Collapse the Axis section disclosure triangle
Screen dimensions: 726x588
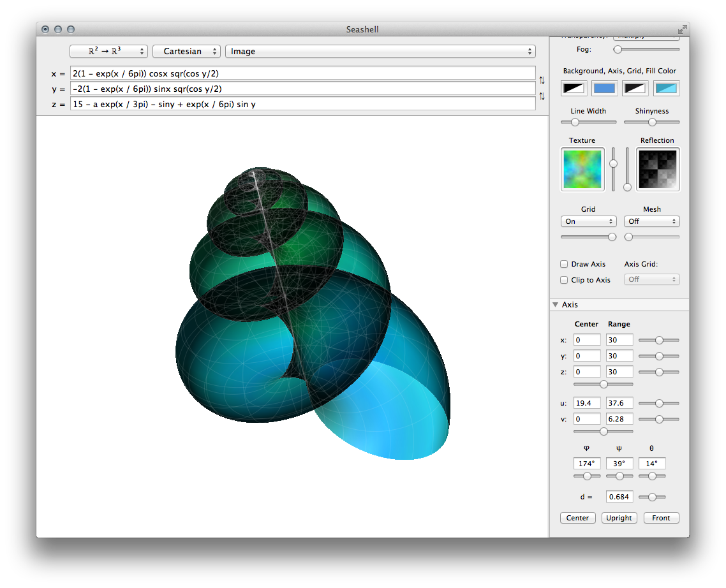point(556,305)
